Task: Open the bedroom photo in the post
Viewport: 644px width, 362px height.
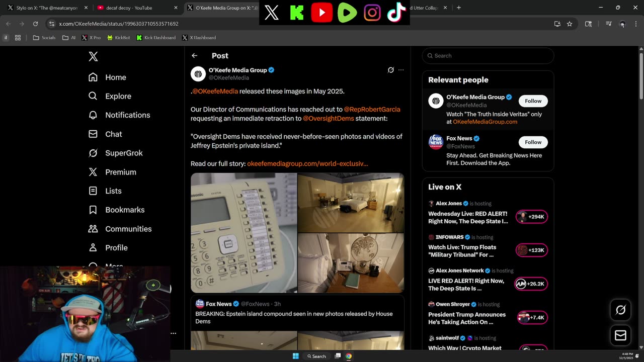Action: [x=351, y=203]
